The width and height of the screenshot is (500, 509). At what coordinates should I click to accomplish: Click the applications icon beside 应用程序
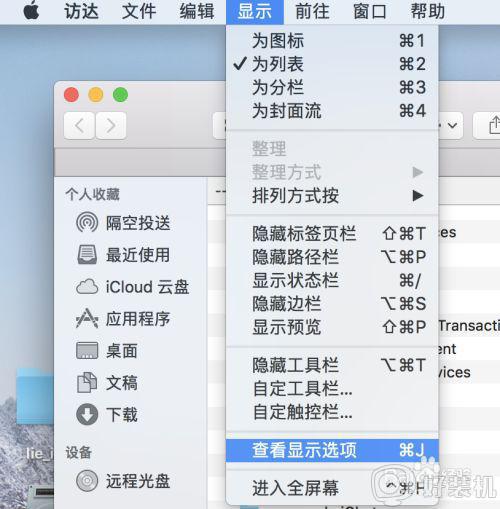[87, 318]
